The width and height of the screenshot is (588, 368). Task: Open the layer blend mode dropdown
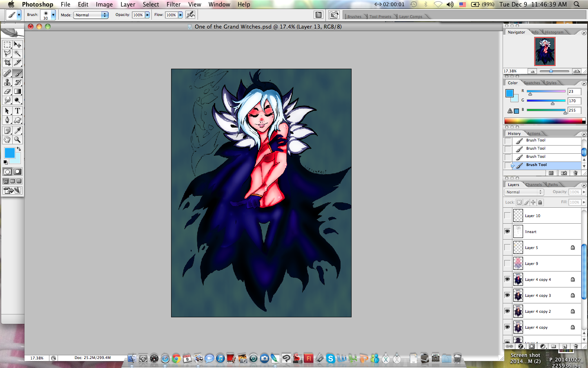pos(524,192)
